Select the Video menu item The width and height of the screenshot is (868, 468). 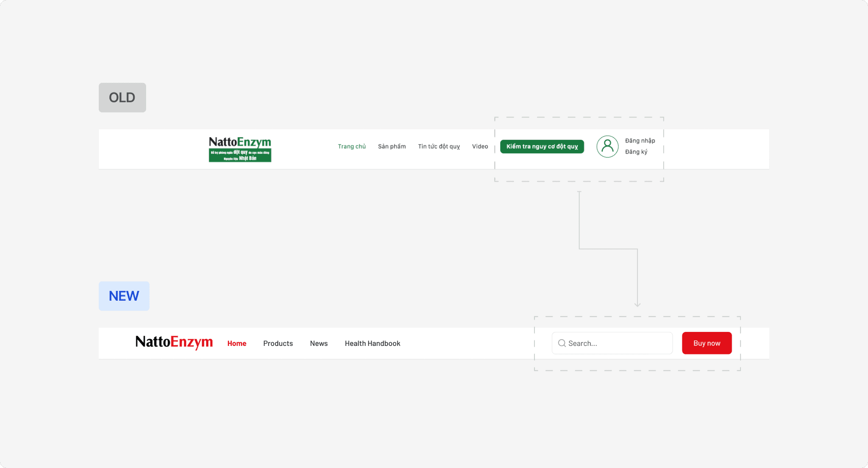coord(480,147)
